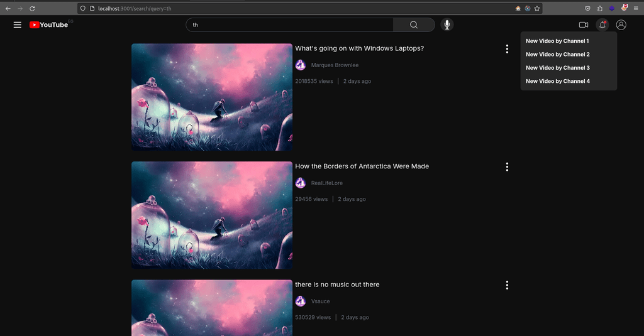
Task: Click RealLifeLore channel avatar
Action: 301,183
